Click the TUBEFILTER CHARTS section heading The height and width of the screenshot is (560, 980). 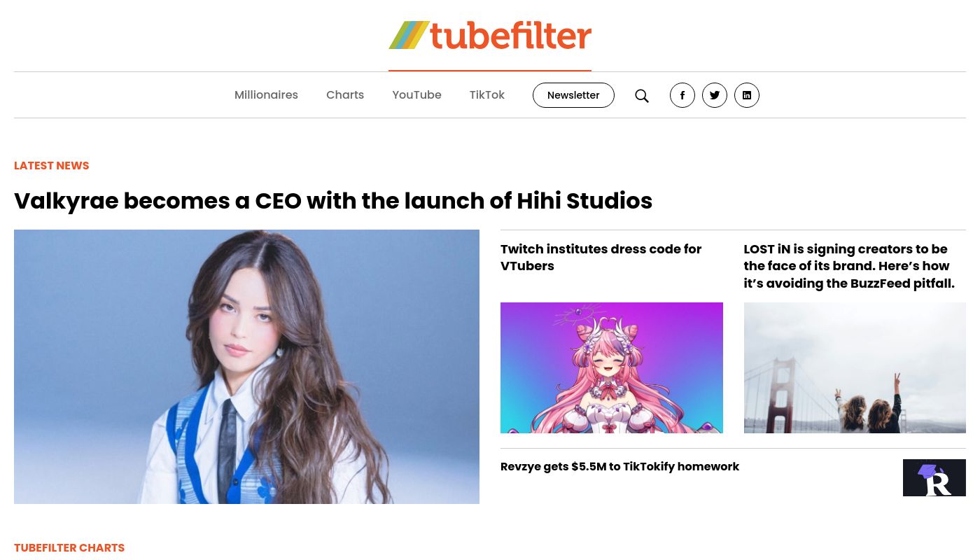click(69, 548)
